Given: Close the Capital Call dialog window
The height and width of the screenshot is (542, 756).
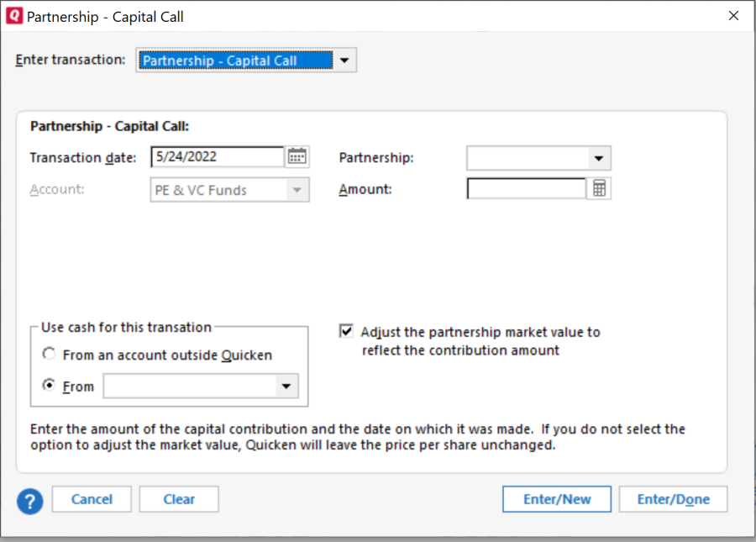Looking at the screenshot, I should (x=732, y=16).
